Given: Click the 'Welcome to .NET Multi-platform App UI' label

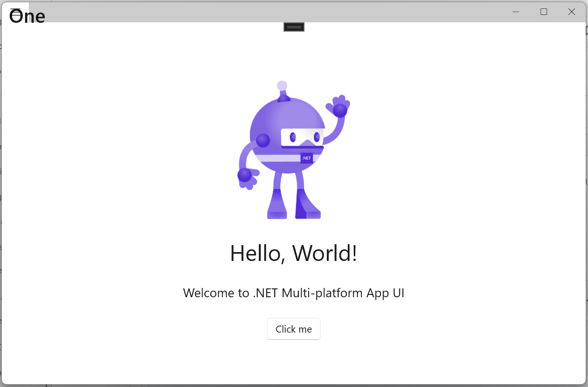Looking at the screenshot, I should coord(293,293).
